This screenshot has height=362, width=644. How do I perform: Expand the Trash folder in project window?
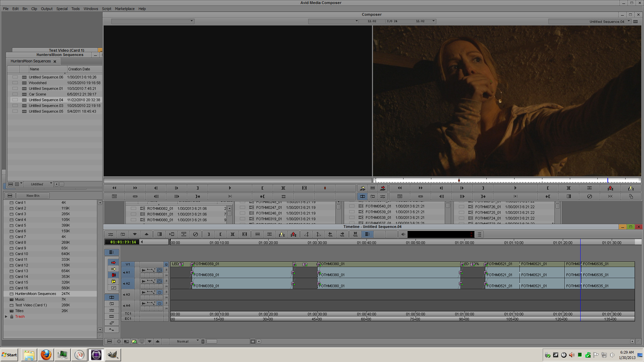click(6, 316)
